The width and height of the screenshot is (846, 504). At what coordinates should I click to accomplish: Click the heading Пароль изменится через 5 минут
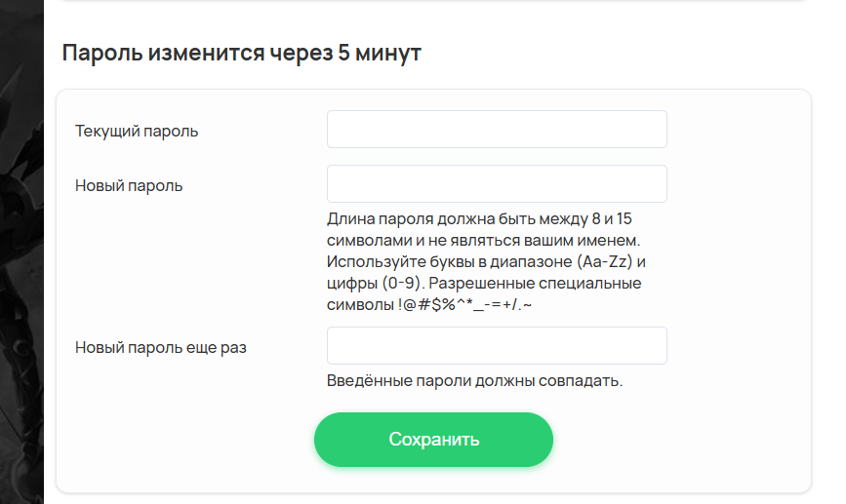[x=242, y=53]
